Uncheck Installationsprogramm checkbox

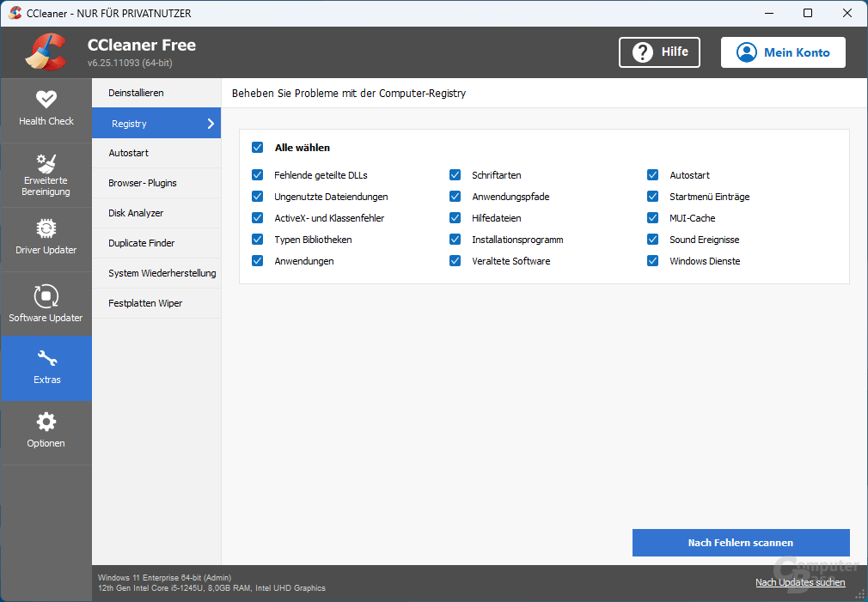click(455, 240)
